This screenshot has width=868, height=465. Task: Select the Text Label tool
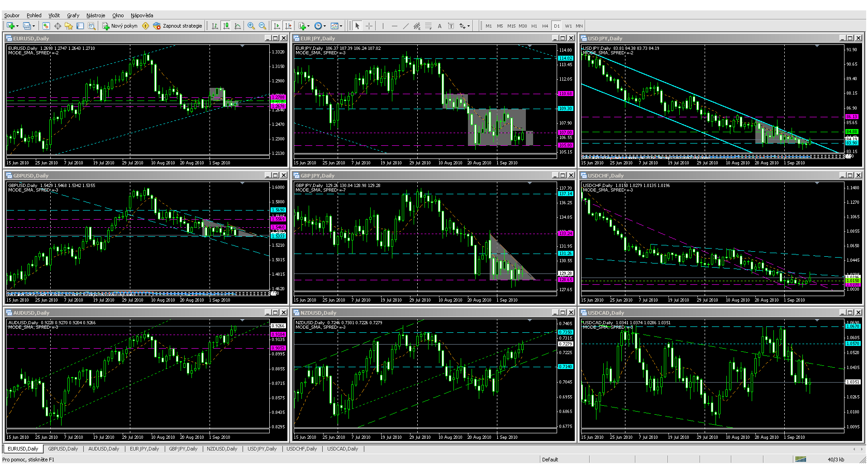pyautogui.click(x=451, y=26)
